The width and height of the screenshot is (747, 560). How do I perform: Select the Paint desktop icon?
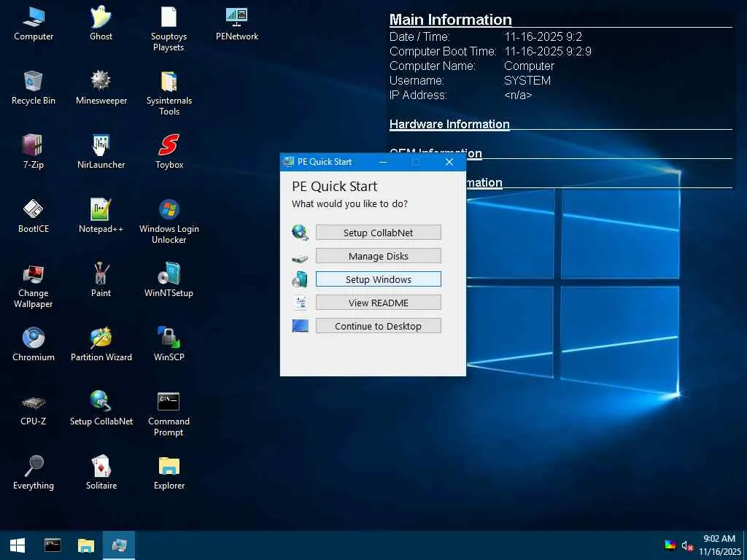coord(101,280)
